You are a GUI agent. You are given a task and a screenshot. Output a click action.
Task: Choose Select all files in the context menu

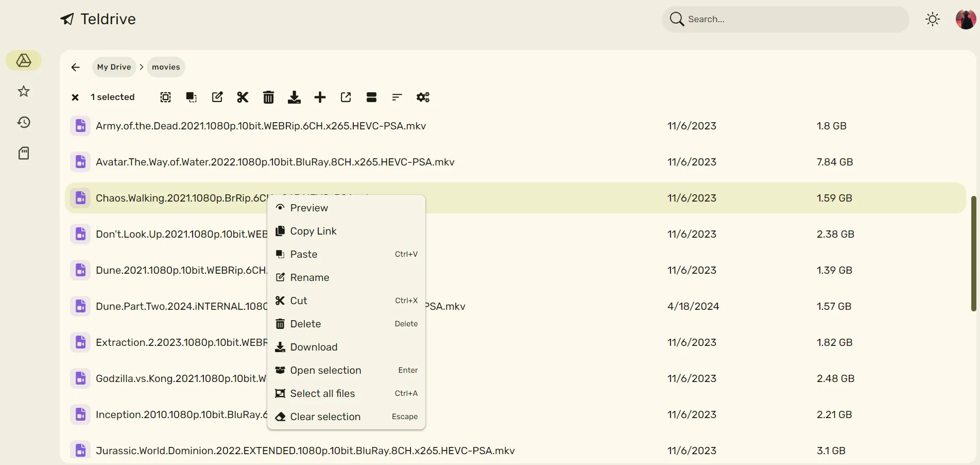pyautogui.click(x=322, y=393)
